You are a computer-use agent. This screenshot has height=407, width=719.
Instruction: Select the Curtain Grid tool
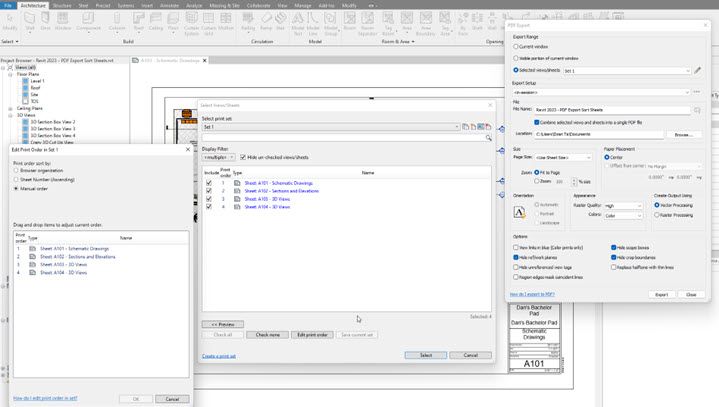point(209,24)
